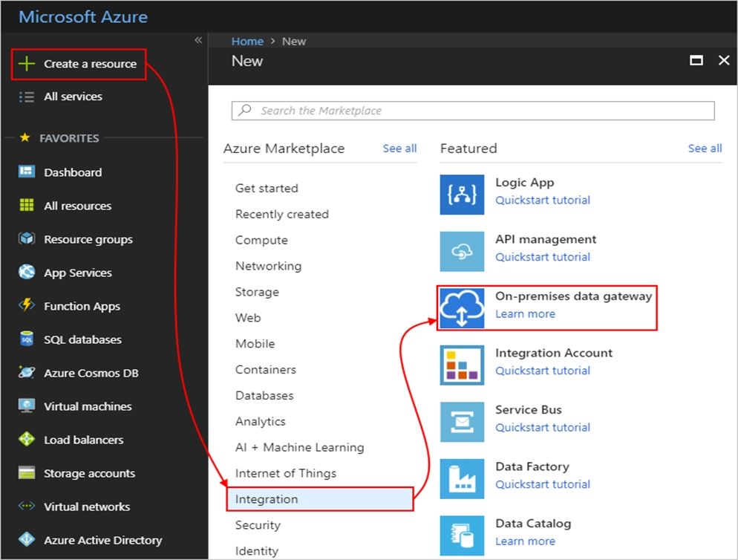Close the New blade
Image resolution: width=738 pixels, height=560 pixels.
[724, 60]
